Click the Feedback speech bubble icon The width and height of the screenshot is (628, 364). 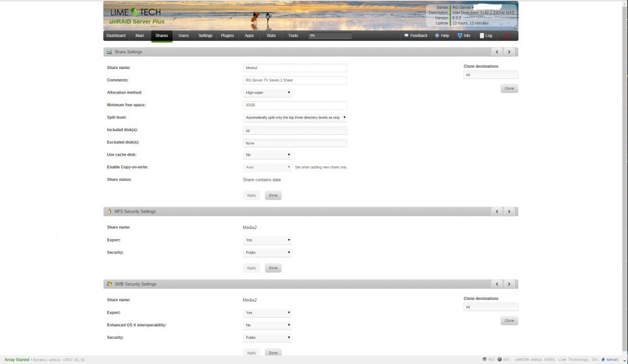pos(406,36)
